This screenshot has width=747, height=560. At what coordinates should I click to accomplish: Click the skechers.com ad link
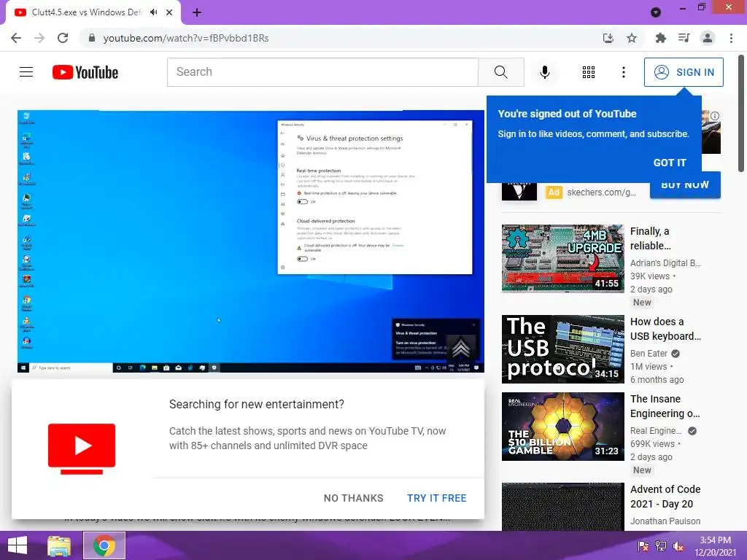point(601,192)
